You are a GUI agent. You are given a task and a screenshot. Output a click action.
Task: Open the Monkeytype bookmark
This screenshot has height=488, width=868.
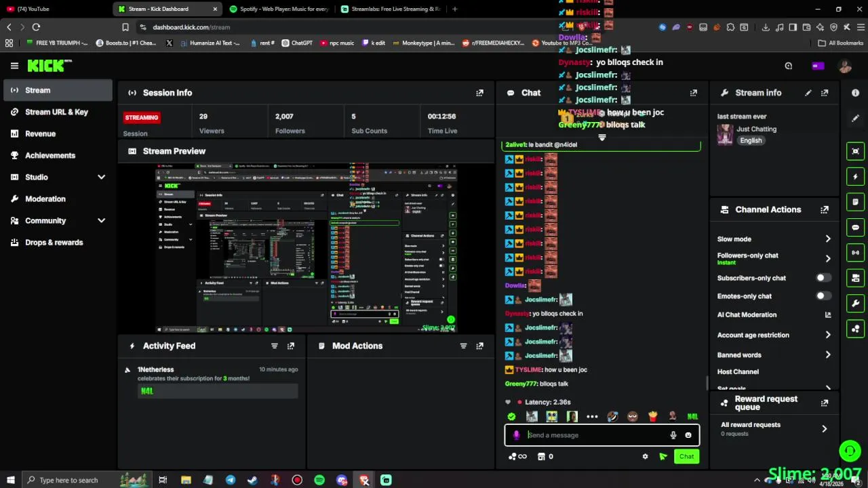coord(423,43)
